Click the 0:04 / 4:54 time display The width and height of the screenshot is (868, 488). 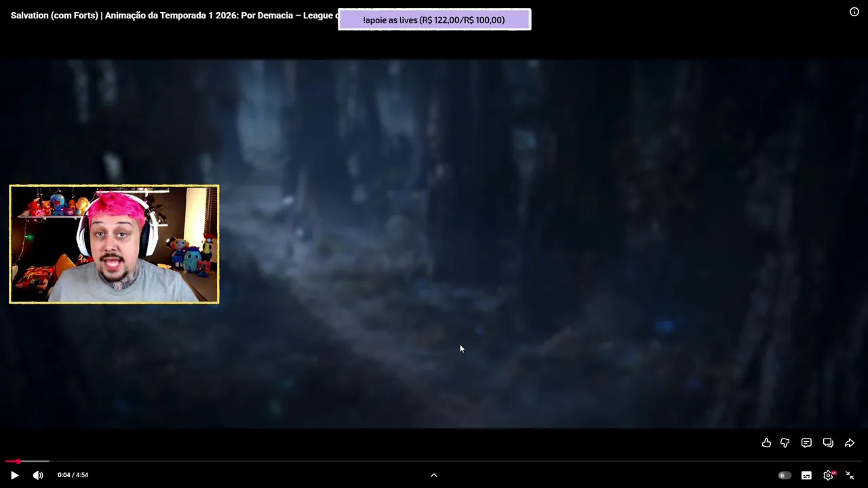pos(73,475)
